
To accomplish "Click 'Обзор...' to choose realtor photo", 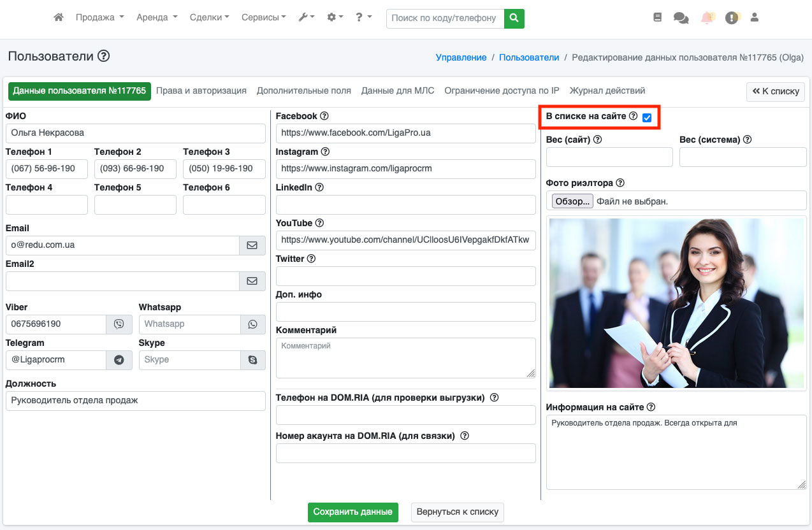I will [x=572, y=201].
